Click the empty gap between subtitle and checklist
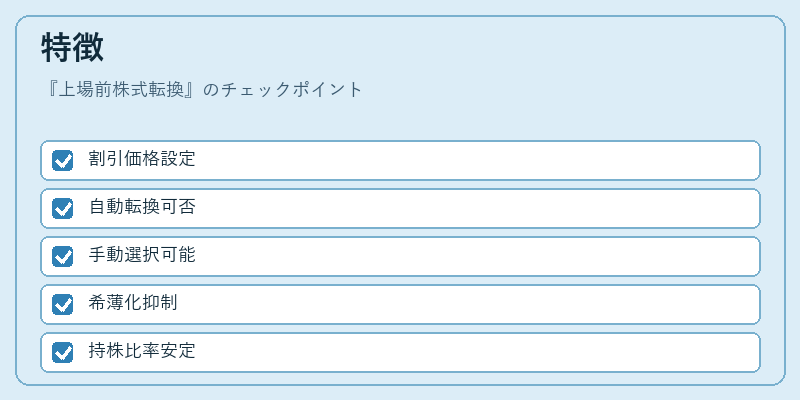Screen dimensions: 800x400 point(400,120)
